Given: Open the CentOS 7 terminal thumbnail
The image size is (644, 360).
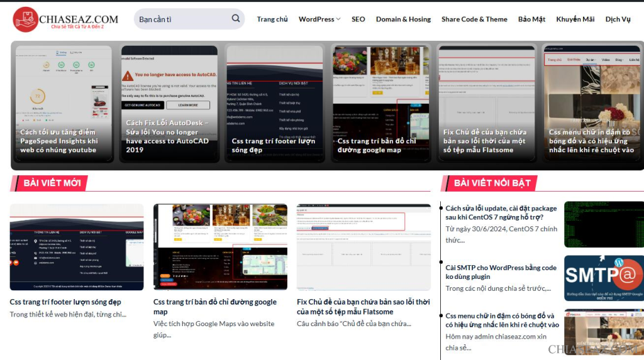Looking at the screenshot, I should pyautogui.click(x=604, y=224).
